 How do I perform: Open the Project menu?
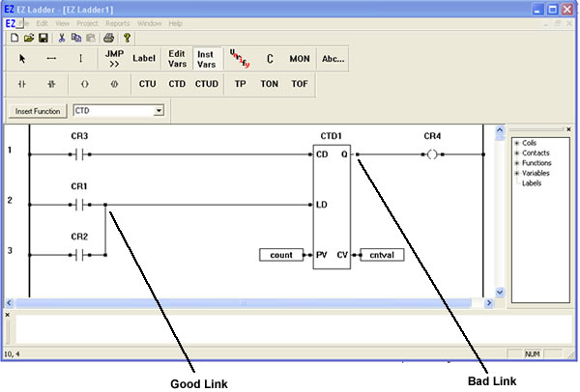[88, 21]
